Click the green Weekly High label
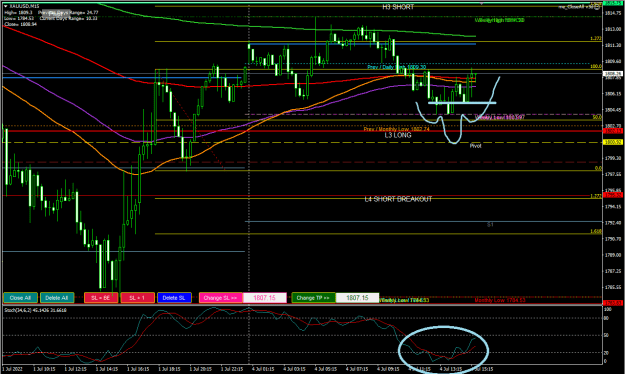Image resolution: width=625 pixels, height=374 pixels. (x=499, y=20)
